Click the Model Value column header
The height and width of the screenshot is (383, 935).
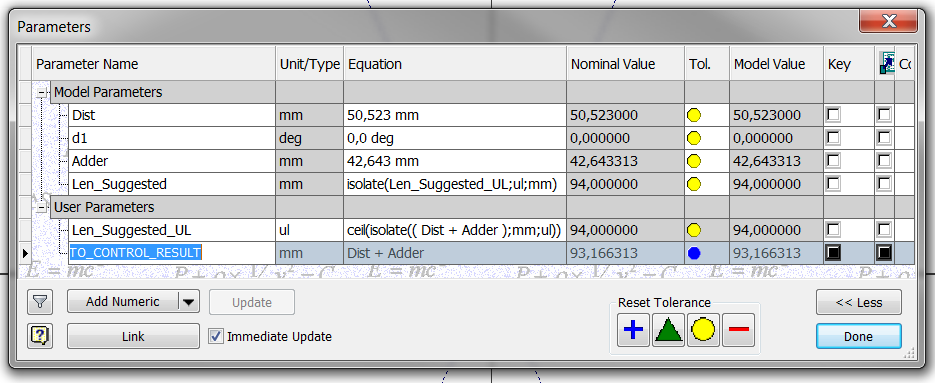[x=776, y=64]
